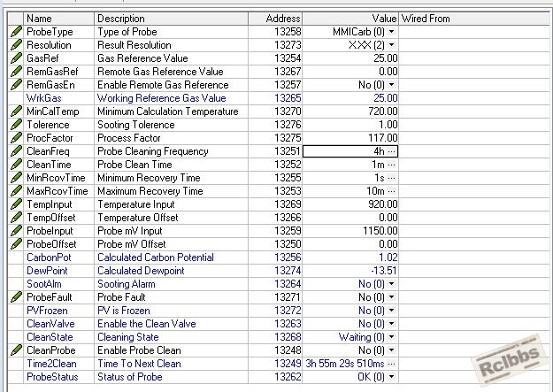Click the pencil icon beside GasRef
Viewport: 553px width, 392px height.
click(16, 58)
